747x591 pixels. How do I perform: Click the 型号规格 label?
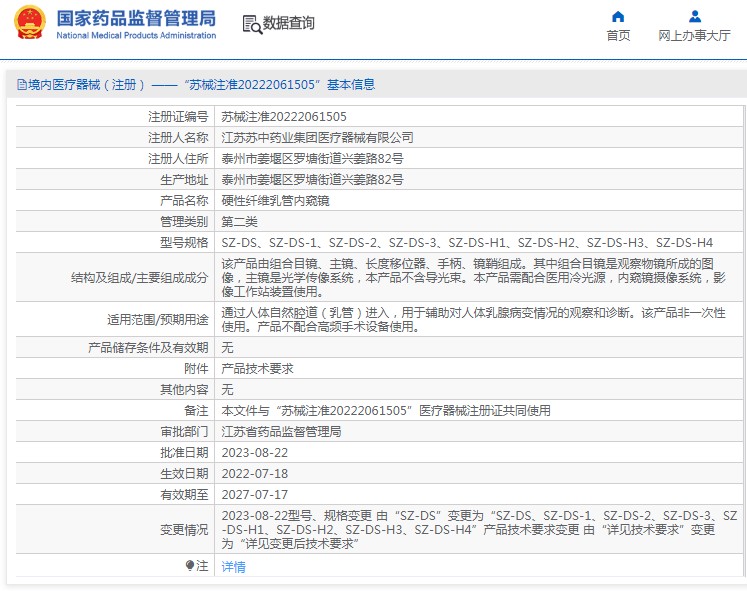tap(184, 243)
